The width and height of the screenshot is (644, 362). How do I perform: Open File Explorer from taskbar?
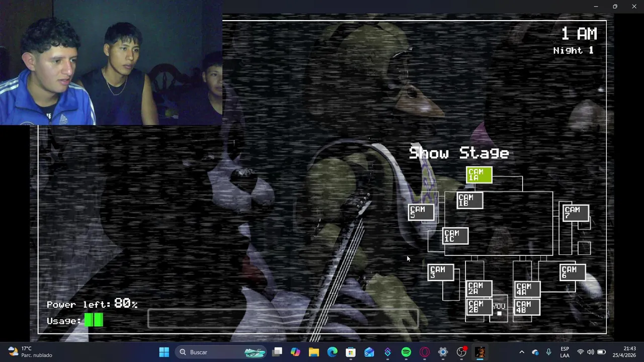pyautogui.click(x=314, y=352)
